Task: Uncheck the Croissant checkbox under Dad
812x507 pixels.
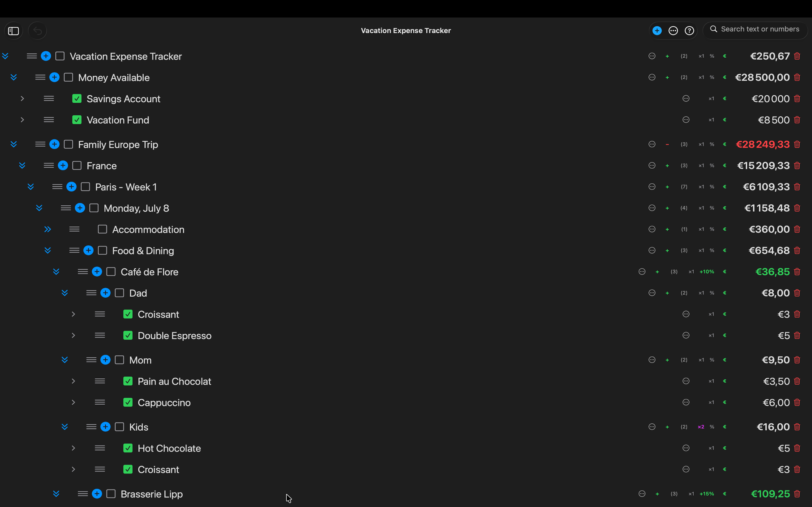Action: pos(128,314)
